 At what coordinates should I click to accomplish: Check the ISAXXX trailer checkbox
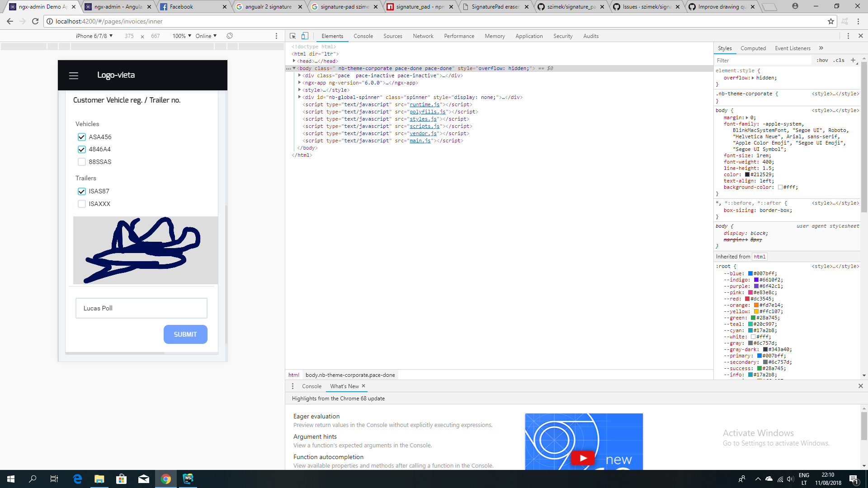click(82, 204)
